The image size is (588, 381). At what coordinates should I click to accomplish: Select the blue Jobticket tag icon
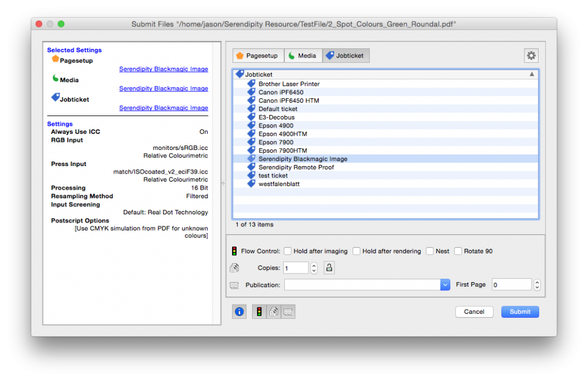[330, 55]
